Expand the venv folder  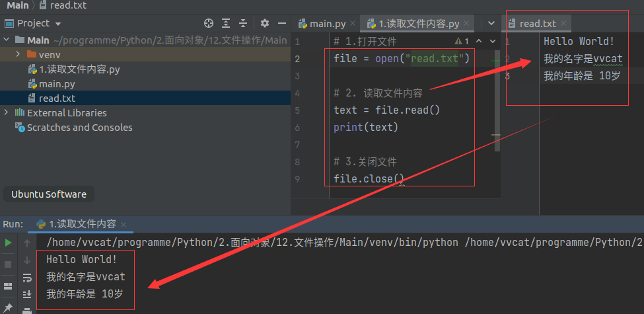click(x=18, y=54)
